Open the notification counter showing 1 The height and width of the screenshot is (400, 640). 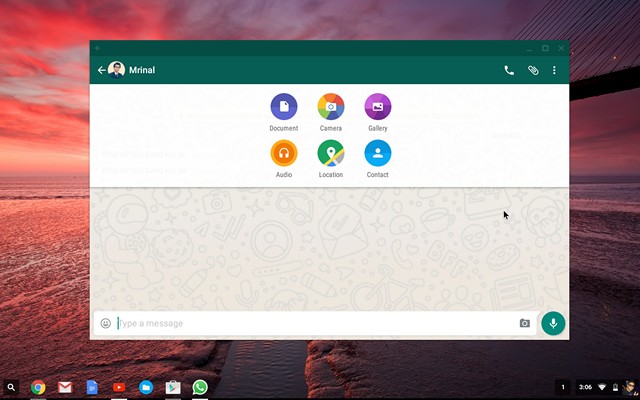[563, 387]
